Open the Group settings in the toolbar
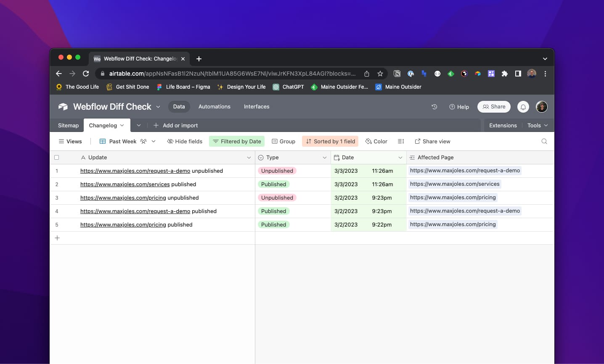The image size is (604, 364). coord(283,141)
